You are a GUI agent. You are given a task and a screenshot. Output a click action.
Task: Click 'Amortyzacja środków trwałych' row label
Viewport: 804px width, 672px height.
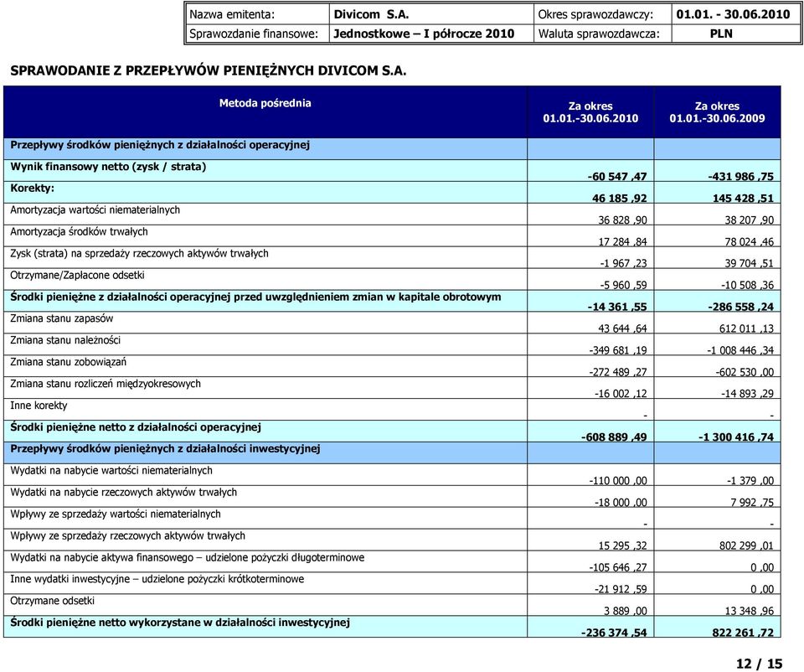click(x=79, y=232)
